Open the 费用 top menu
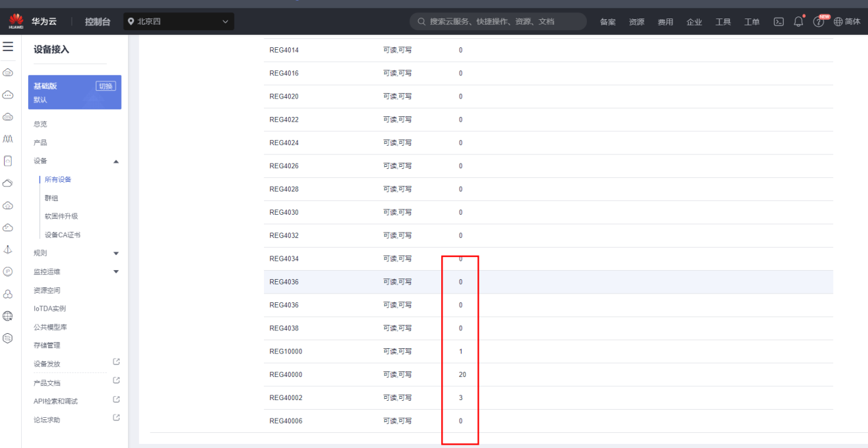The height and width of the screenshot is (448, 868). point(666,22)
